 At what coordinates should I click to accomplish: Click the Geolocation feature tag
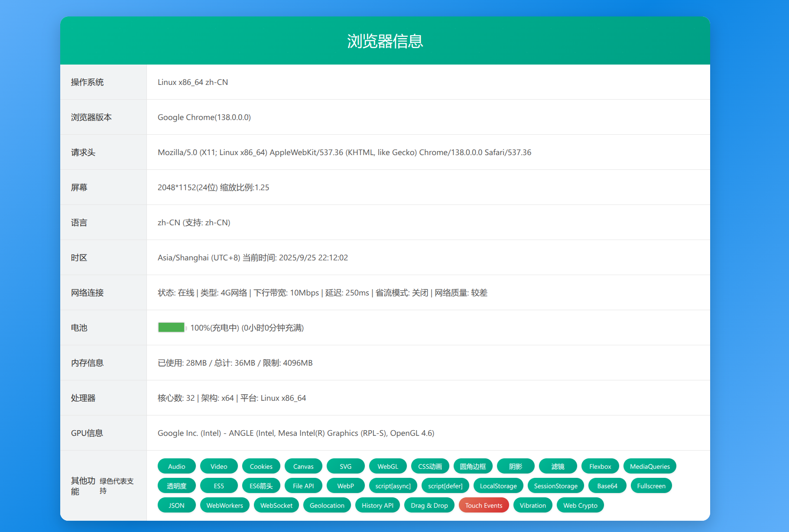(x=327, y=505)
